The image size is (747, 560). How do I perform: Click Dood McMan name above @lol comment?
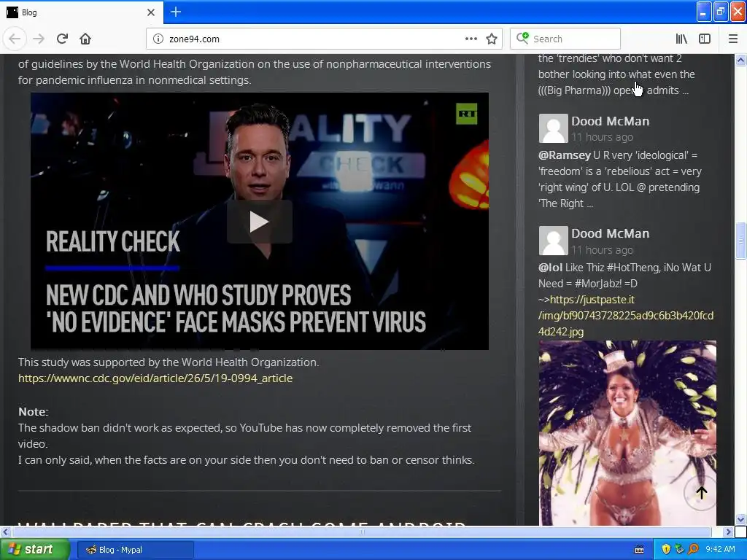point(611,233)
